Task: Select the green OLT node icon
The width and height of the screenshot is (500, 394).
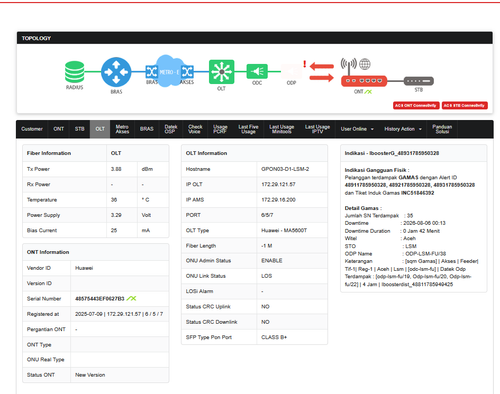Action: click(x=221, y=72)
